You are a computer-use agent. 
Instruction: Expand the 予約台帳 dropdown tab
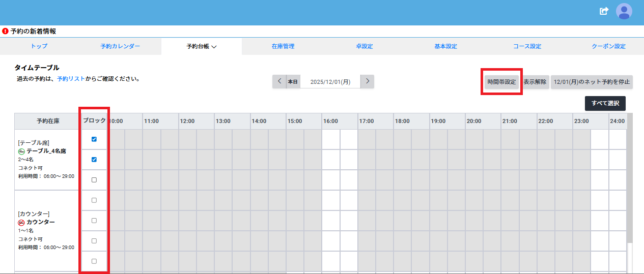(x=202, y=46)
